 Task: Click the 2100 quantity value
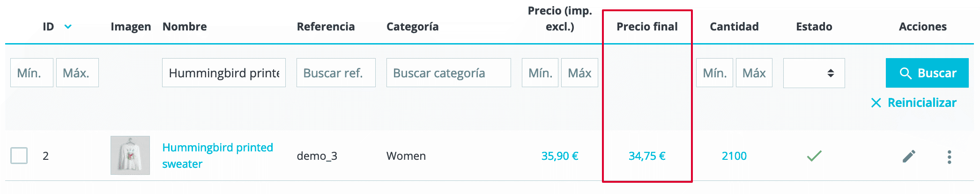[734, 156]
